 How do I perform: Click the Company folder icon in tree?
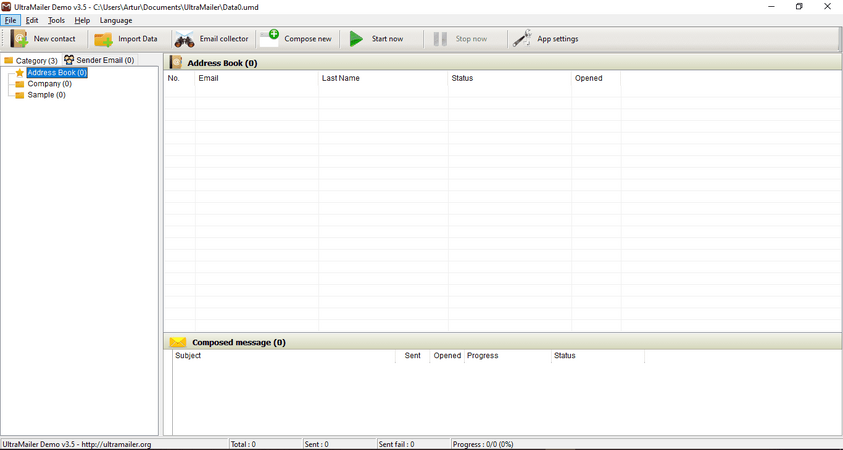(20, 84)
